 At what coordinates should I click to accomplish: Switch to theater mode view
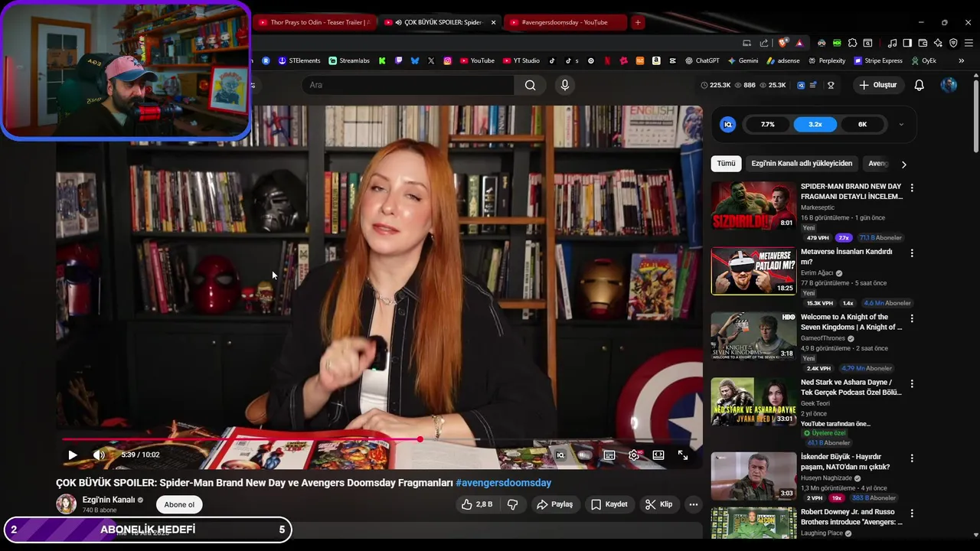[x=658, y=455]
